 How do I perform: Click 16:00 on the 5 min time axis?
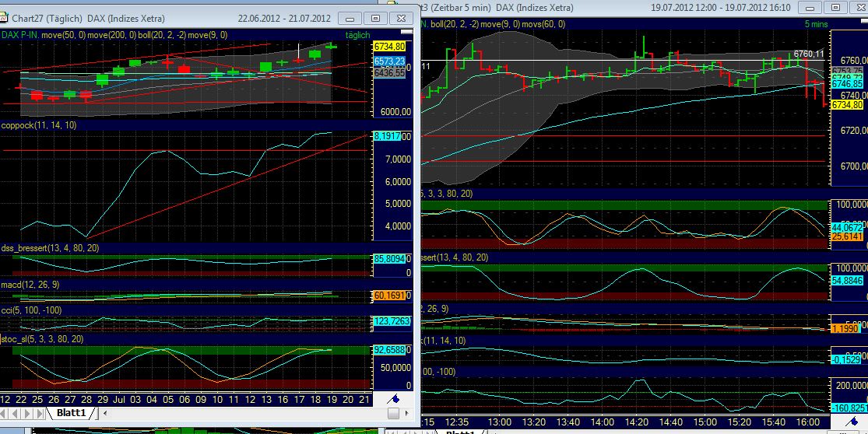click(808, 422)
